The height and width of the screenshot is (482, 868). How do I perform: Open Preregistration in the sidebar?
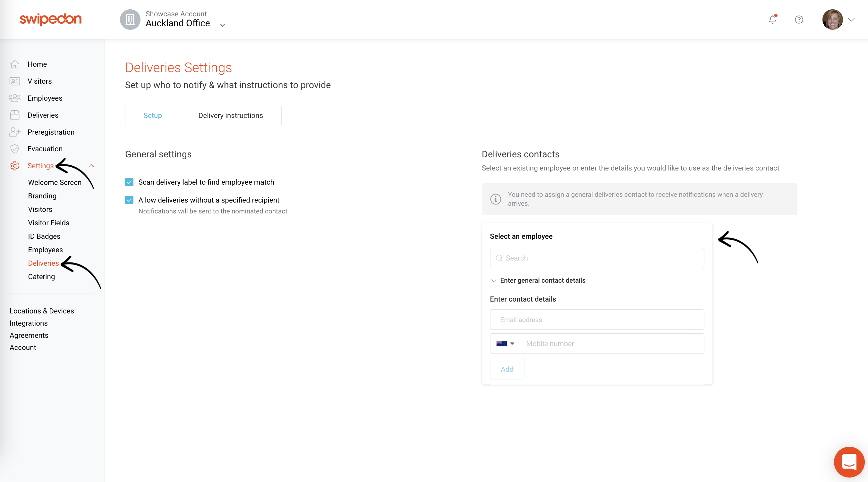click(x=51, y=132)
